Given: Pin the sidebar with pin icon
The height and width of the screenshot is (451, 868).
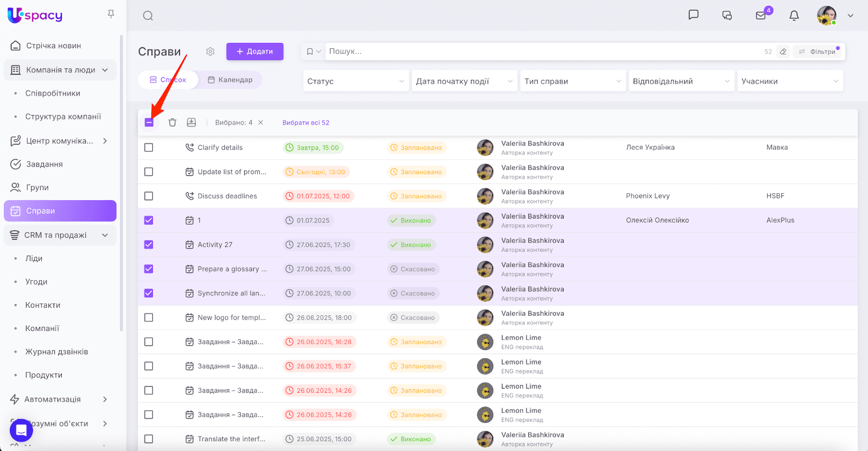Looking at the screenshot, I should [111, 14].
